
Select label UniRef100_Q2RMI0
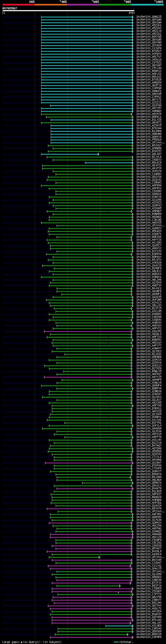(149, 523)
